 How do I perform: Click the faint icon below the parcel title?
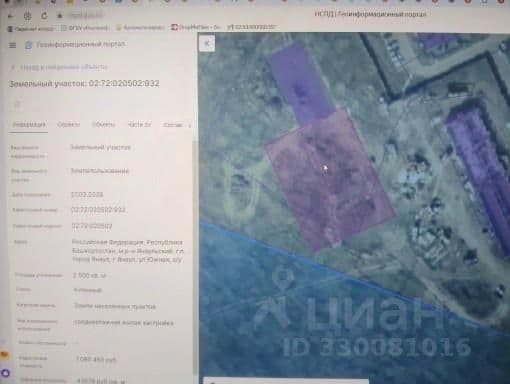point(17,104)
